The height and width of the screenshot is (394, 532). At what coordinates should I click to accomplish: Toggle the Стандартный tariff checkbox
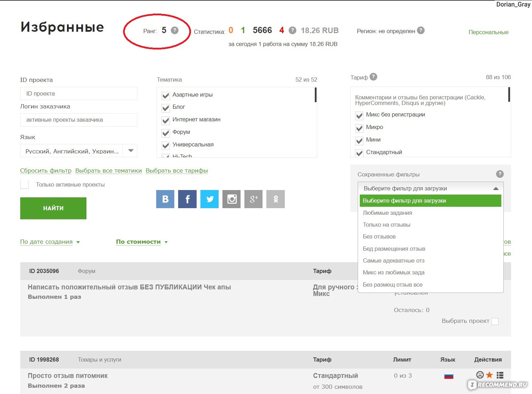(359, 153)
